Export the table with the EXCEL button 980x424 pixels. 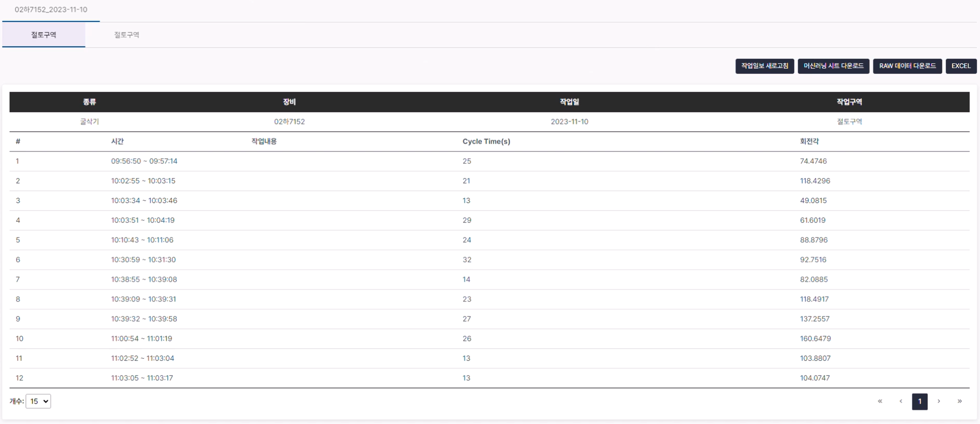coord(961,66)
